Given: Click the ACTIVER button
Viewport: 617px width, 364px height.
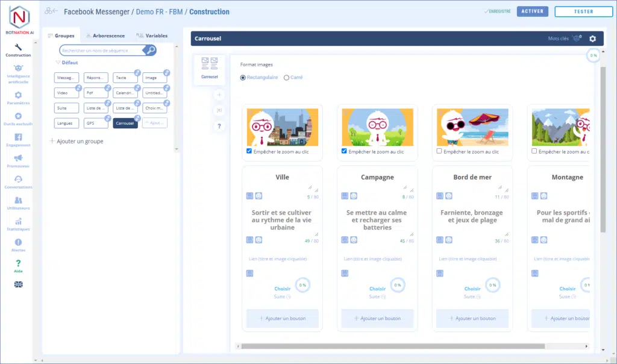Looking at the screenshot, I should pos(532,11).
